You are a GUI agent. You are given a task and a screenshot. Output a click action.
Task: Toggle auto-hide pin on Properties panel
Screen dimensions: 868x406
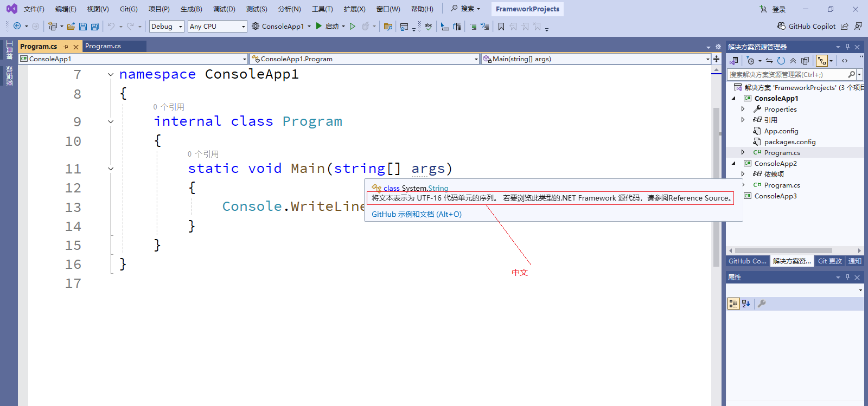click(848, 277)
